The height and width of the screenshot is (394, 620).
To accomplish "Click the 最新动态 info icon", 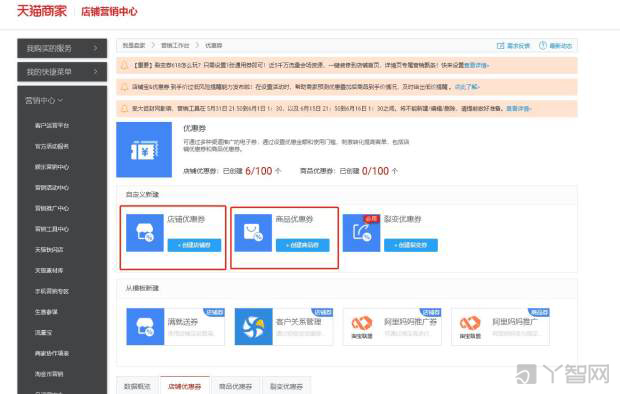I will [543, 45].
